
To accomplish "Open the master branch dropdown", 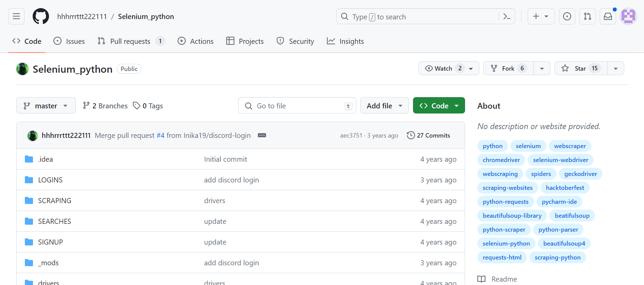I will [46, 106].
